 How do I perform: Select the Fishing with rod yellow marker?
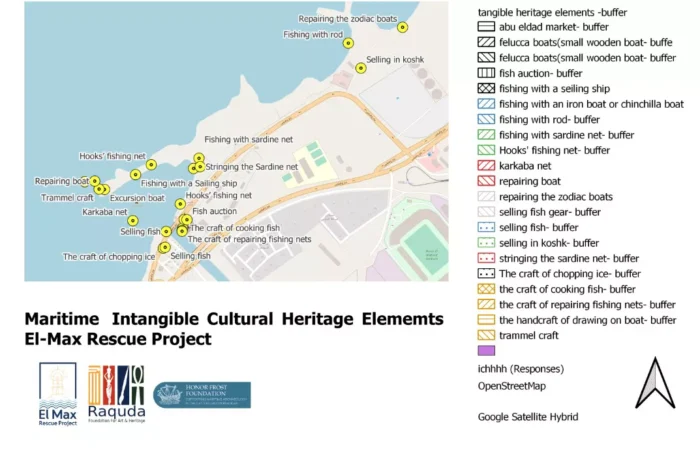pyautogui.click(x=348, y=43)
